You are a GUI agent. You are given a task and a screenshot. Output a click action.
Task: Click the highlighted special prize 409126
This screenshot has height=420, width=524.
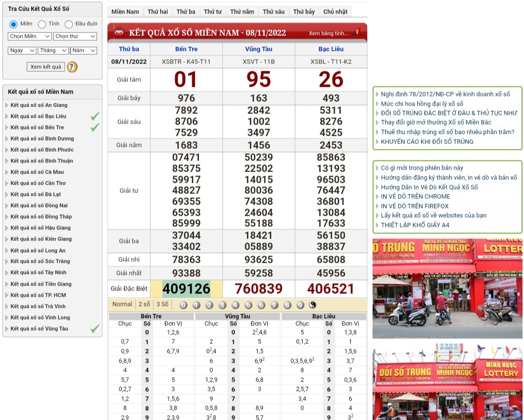(186, 289)
